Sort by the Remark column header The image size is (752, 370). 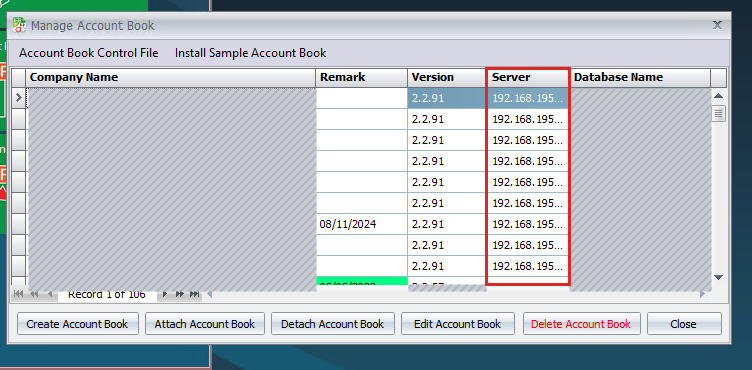point(362,77)
